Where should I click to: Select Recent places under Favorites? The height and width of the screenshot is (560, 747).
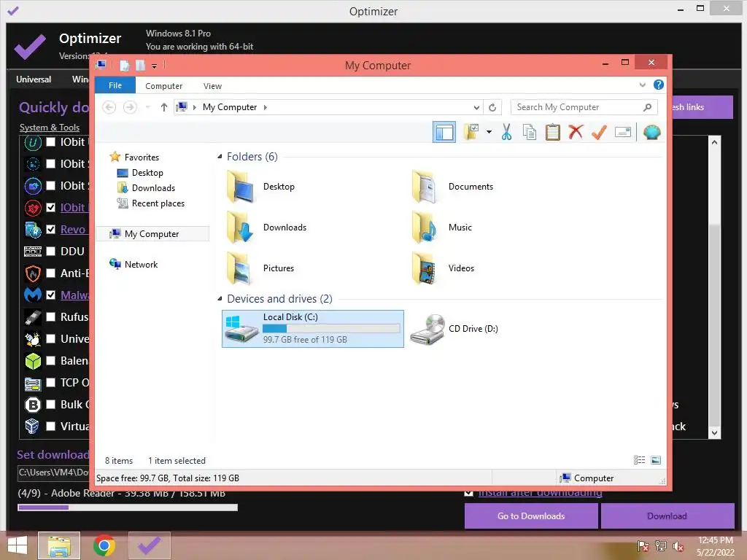[x=158, y=203]
